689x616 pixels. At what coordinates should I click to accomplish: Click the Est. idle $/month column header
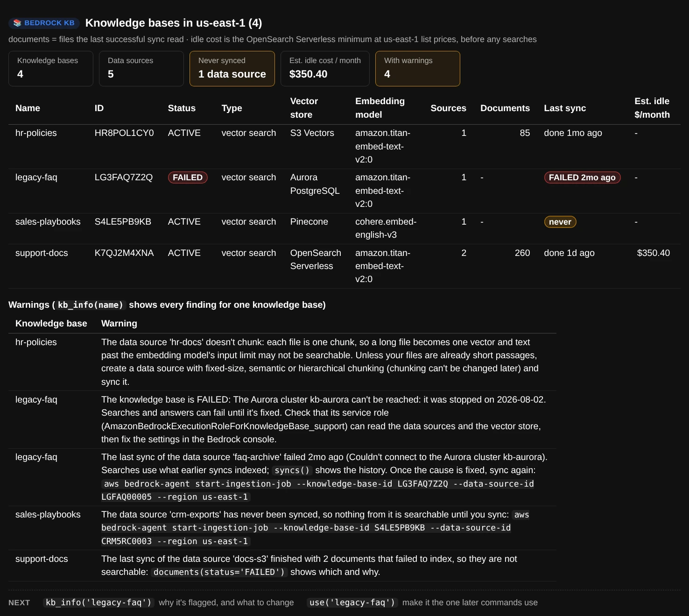click(652, 108)
